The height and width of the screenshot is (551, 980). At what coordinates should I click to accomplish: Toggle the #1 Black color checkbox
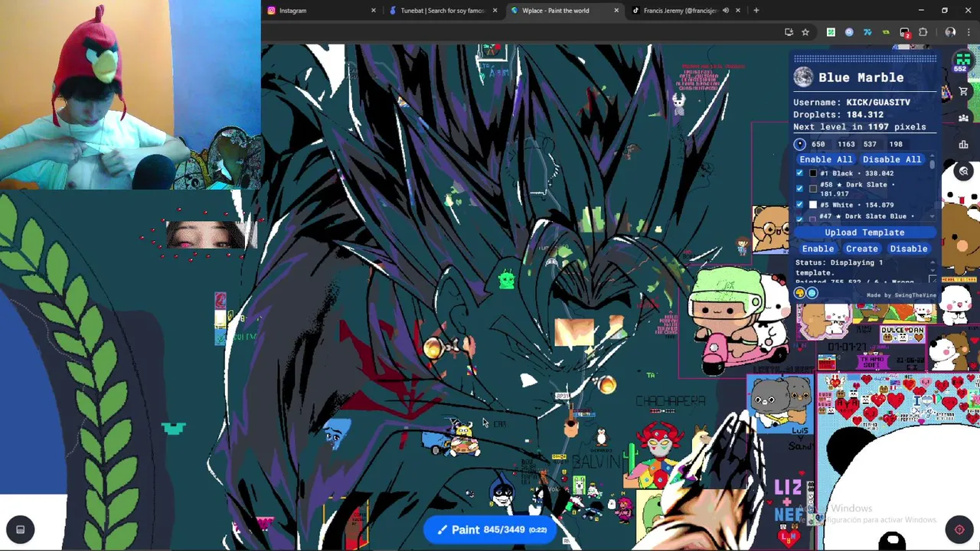800,173
